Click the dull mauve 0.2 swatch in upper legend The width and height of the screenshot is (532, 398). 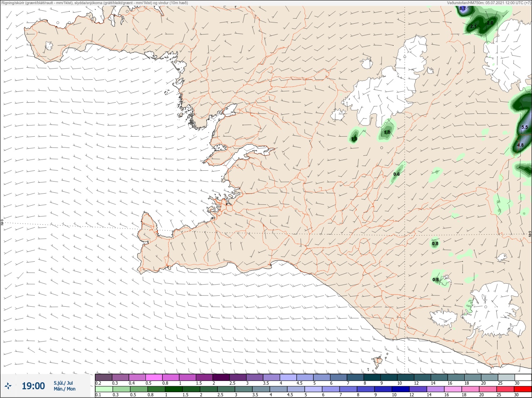click(103, 377)
